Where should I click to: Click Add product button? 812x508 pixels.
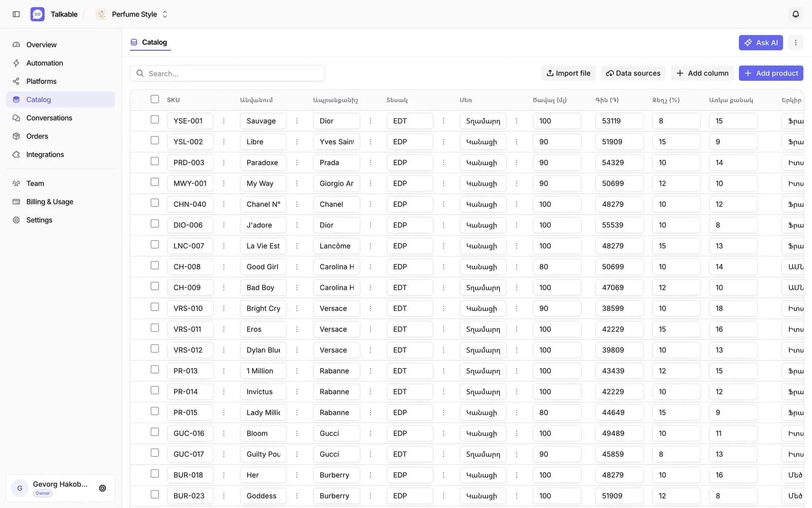[x=771, y=73]
